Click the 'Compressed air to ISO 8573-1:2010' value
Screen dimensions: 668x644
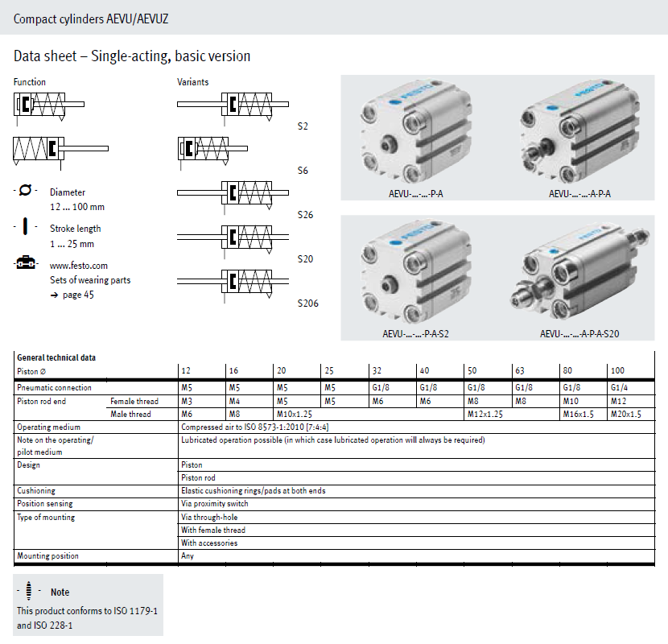click(x=255, y=427)
